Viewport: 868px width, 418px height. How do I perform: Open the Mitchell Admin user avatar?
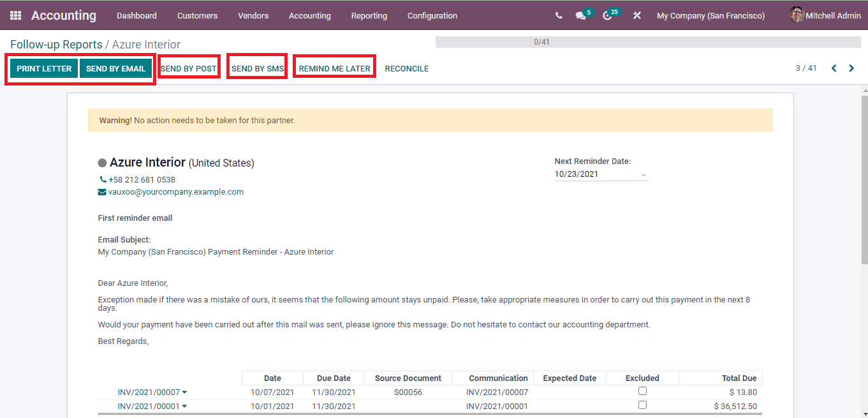coord(797,15)
